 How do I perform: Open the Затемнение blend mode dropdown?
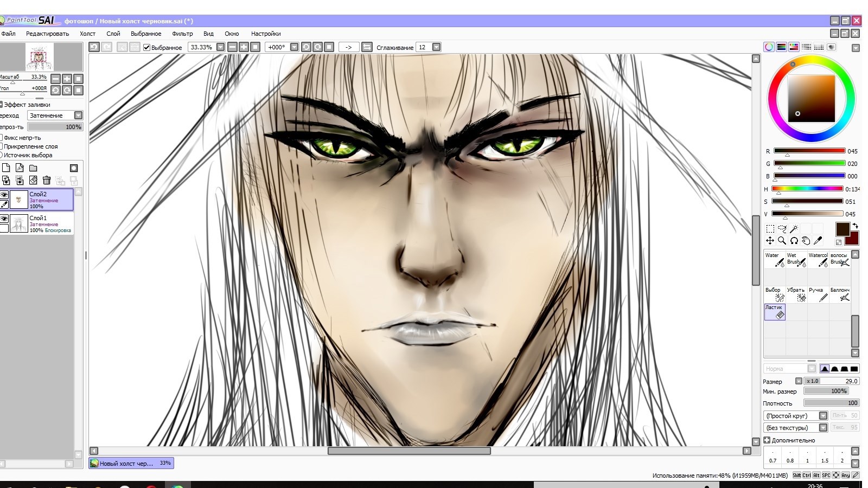[x=78, y=115]
